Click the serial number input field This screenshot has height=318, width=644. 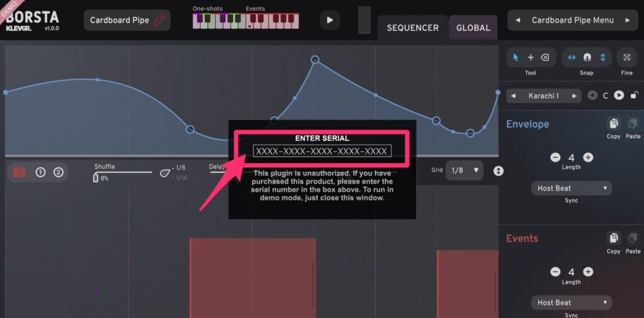322,151
